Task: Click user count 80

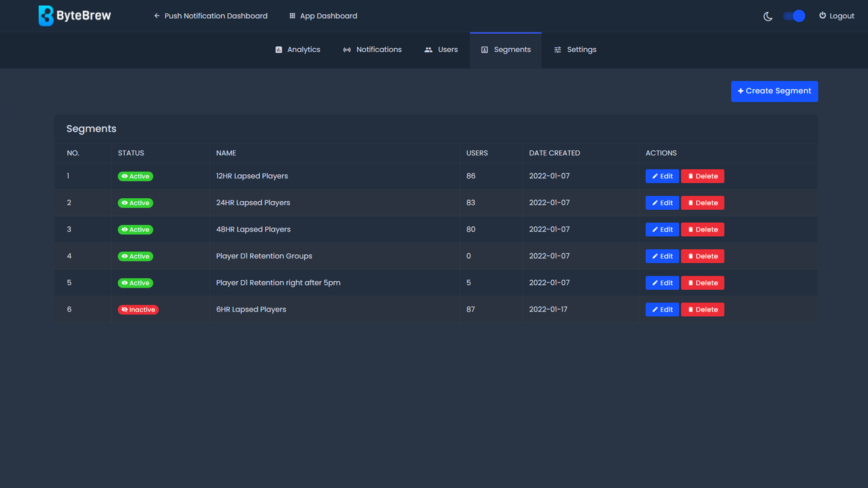Action: (471, 229)
